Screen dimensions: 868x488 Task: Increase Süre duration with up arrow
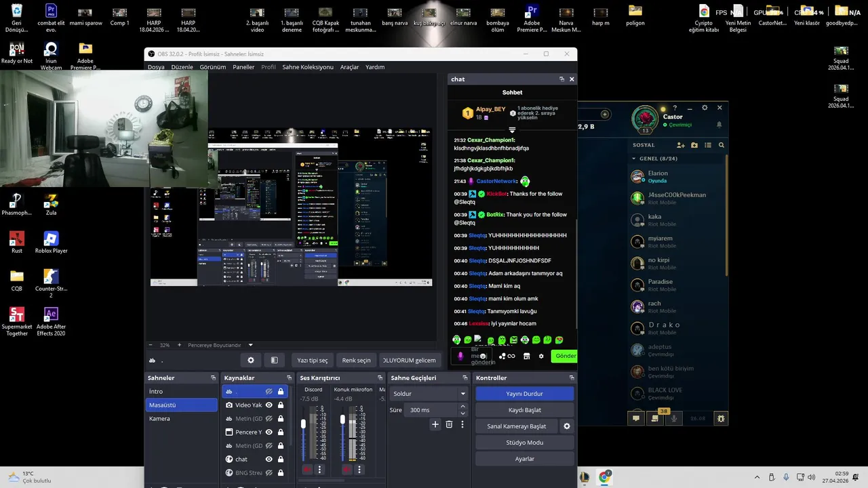click(x=463, y=407)
